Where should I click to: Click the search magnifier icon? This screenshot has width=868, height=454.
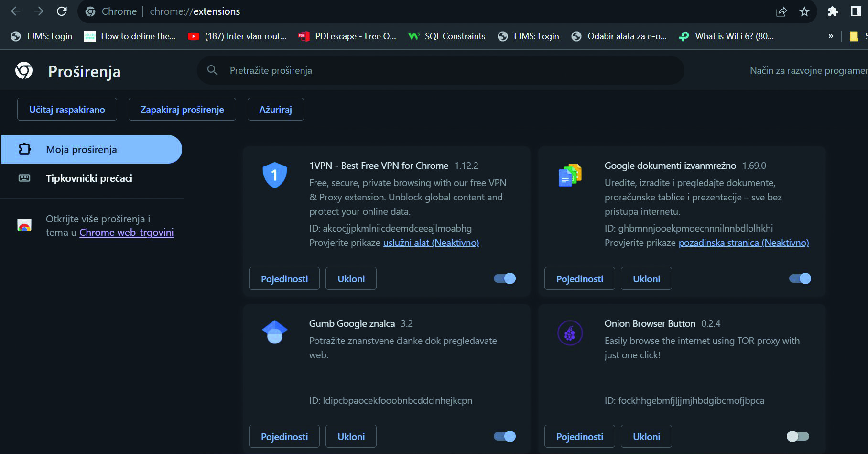[x=212, y=70]
